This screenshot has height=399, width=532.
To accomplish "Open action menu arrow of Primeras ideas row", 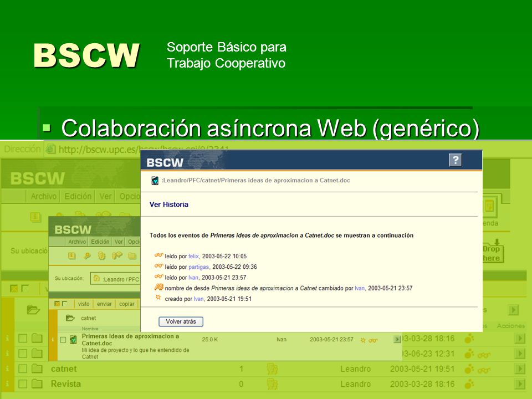I will (397, 339).
